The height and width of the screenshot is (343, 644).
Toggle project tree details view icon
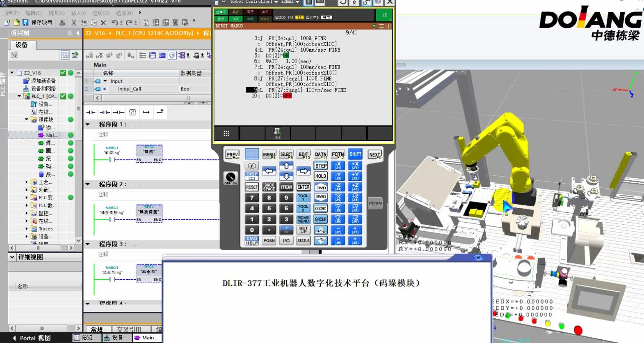pos(65,55)
